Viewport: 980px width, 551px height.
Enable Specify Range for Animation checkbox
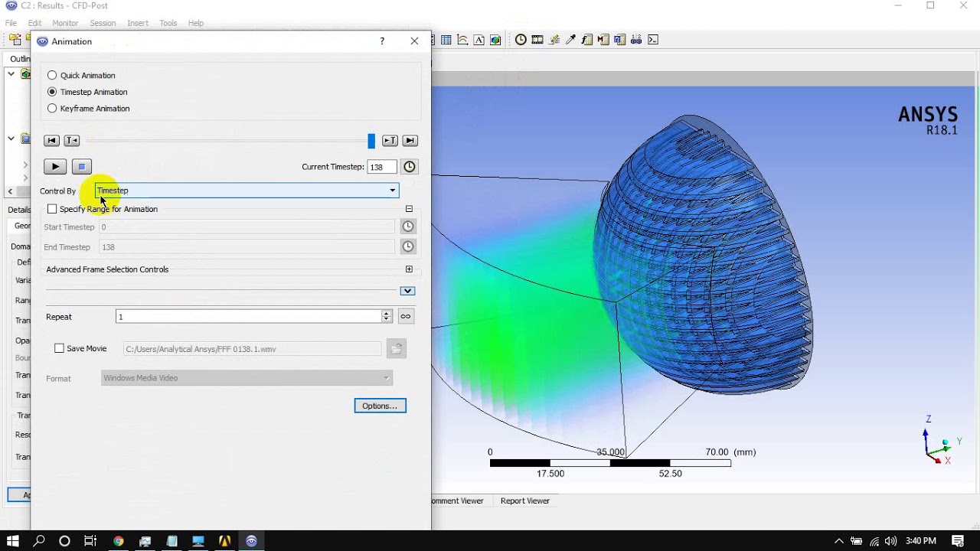pos(52,209)
